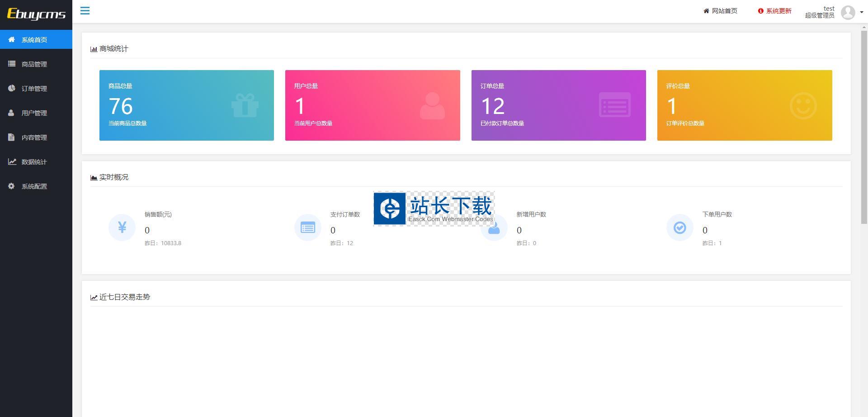The width and height of the screenshot is (868, 417).
Task: Expand the 内容管理 sidebar section
Action: click(34, 137)
